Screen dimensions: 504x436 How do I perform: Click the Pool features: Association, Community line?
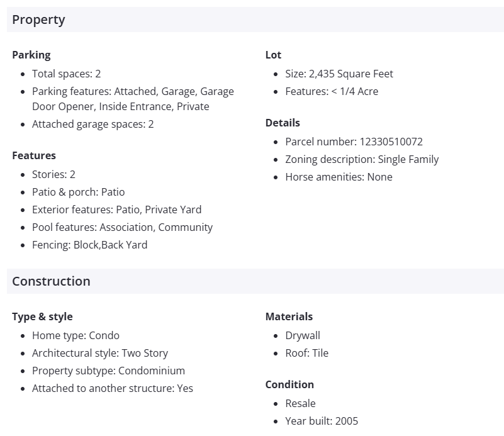pyautogui.click(x=122, y=227)
